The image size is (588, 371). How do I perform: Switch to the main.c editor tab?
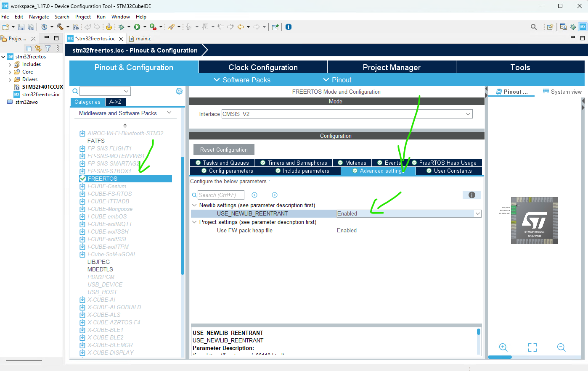point(140,39)
